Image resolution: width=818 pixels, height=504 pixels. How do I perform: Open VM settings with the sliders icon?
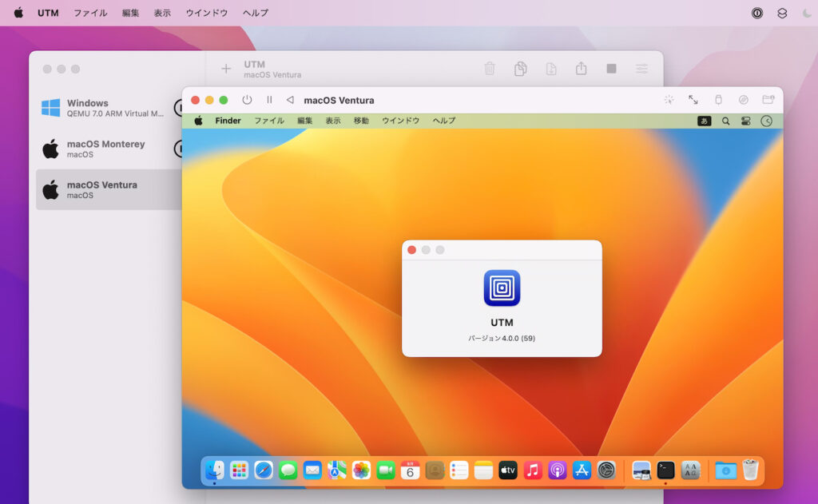(x=641, y=69)
